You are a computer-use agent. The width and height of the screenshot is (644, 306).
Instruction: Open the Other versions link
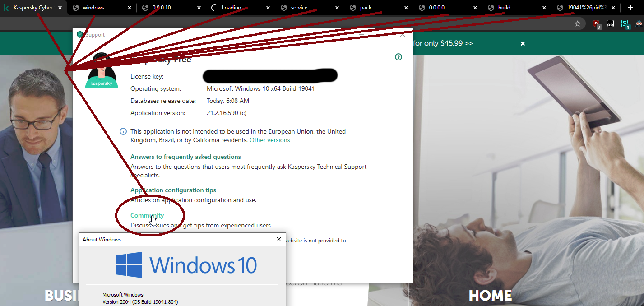(x=270, y=140)
